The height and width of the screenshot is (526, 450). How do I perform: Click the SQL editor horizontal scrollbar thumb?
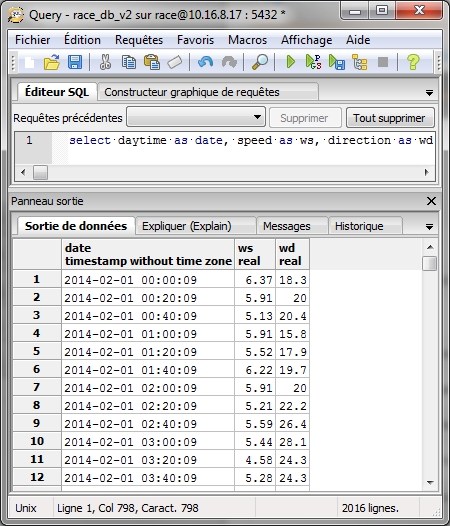pos(40,172)
